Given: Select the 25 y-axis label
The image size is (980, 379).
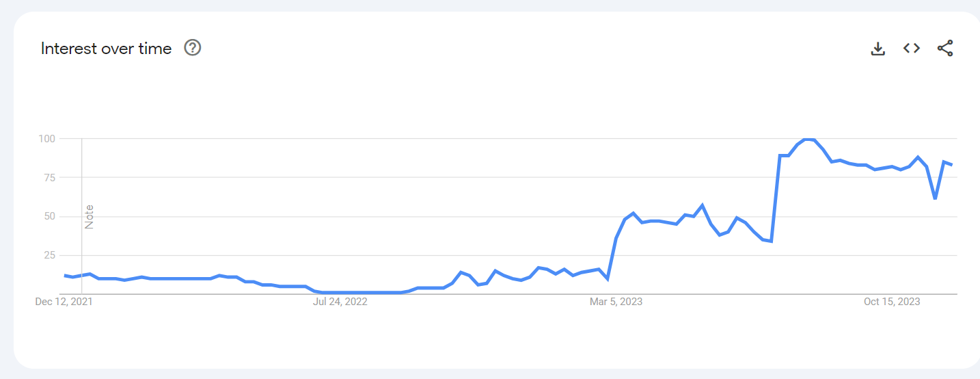Looking at the screenshot, I should 50,255.
